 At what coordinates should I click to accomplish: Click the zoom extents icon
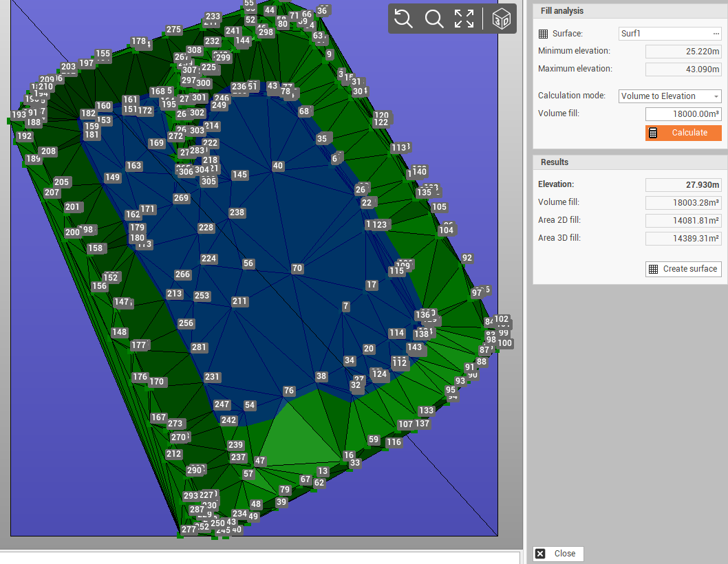(x=464, y=19)
